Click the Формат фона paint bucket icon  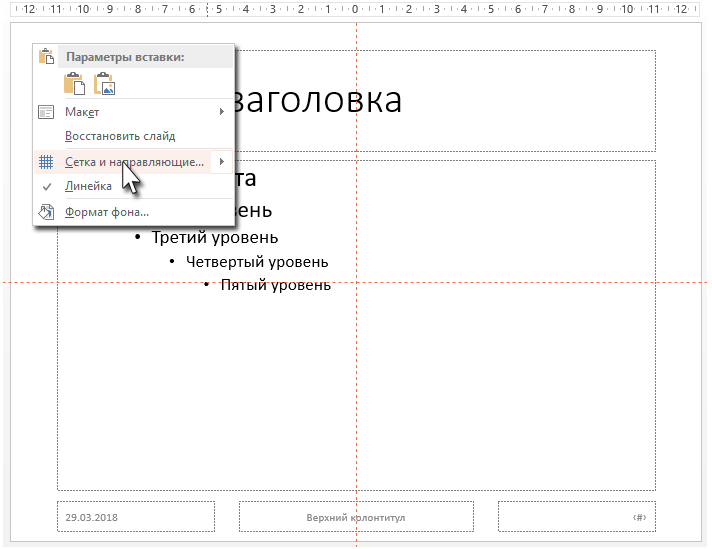pyautogui.click(x=46, y=212)
